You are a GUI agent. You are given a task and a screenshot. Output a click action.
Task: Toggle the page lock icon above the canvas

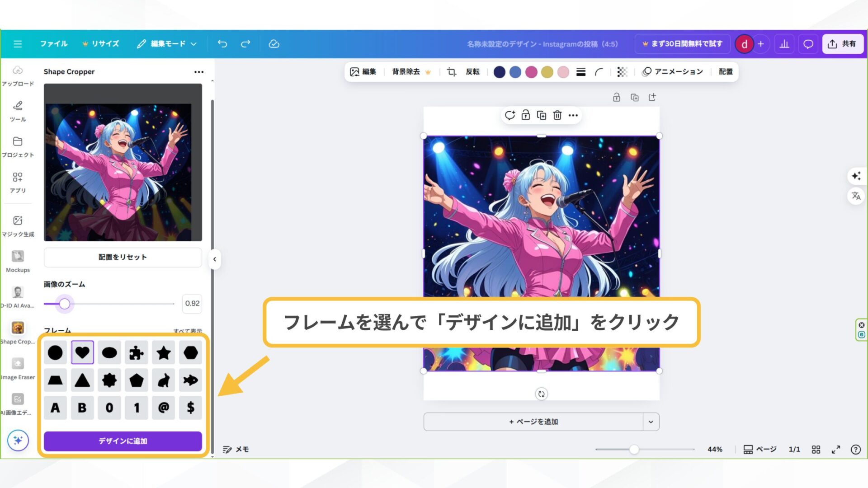coord(616,97)
